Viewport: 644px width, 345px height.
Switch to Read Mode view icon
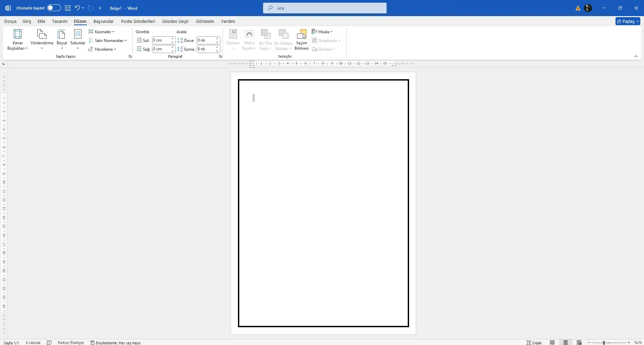[552, 343]
